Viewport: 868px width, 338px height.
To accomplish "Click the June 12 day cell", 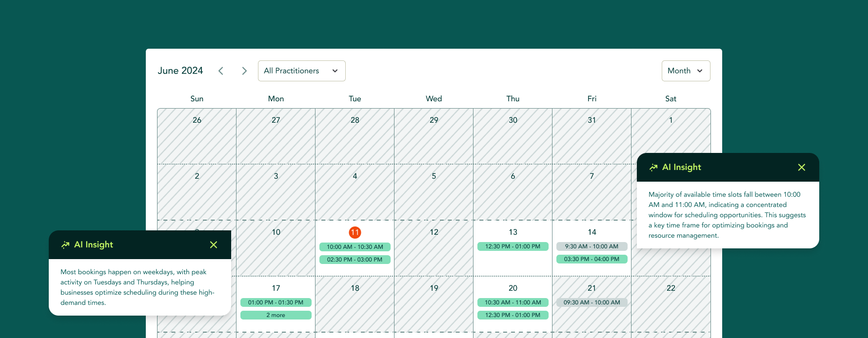I will point(434,248).
